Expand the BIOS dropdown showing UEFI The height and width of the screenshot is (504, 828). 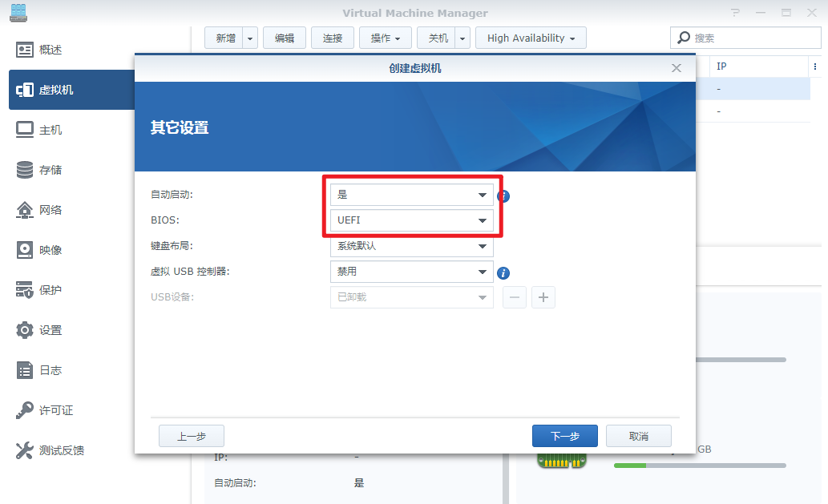point(411,220)
